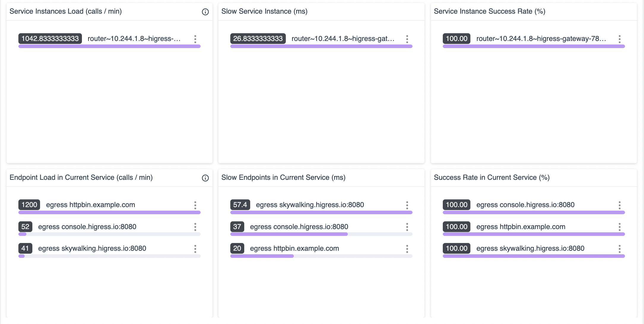
Task: Click egress console.higress.io:8080 in Success Rate list
Action: pos(525,205)
